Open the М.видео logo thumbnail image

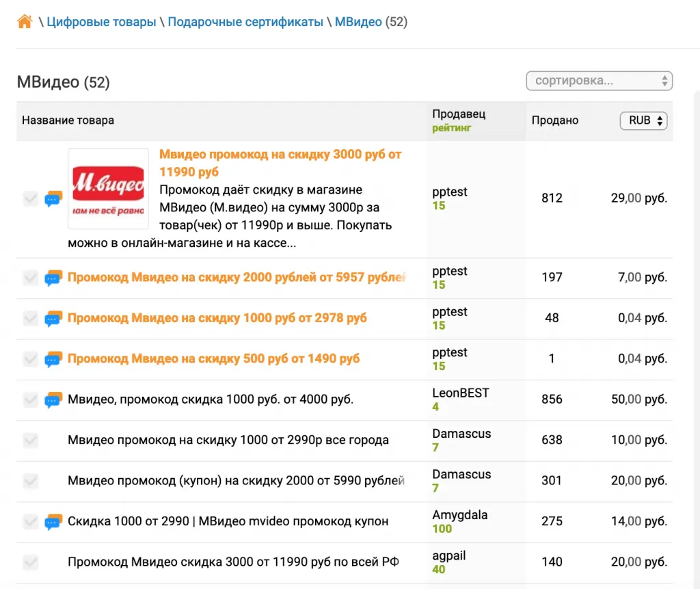click(108, 188)
